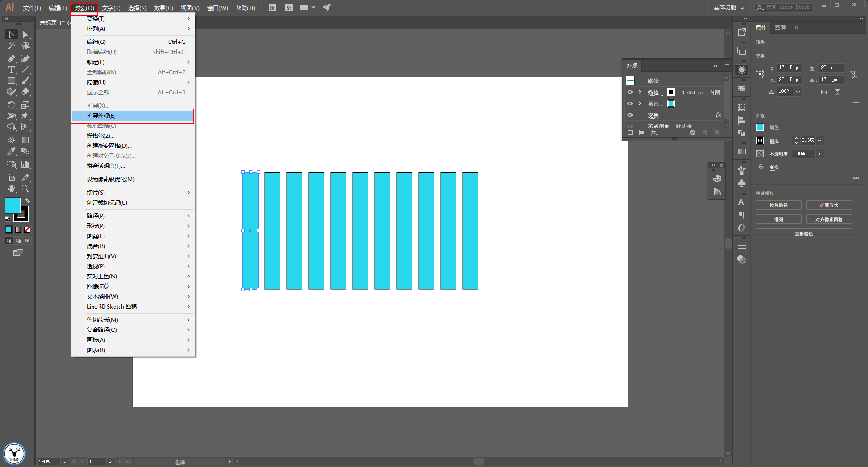Click the black stroke swatch in Appearance panel

pos(671,92)
